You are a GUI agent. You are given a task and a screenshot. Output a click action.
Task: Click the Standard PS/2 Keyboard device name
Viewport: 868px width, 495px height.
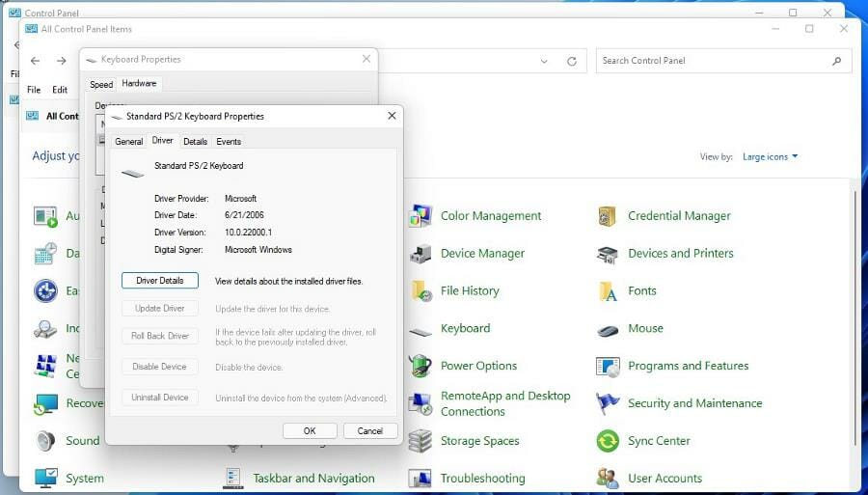tap(199, 166)
